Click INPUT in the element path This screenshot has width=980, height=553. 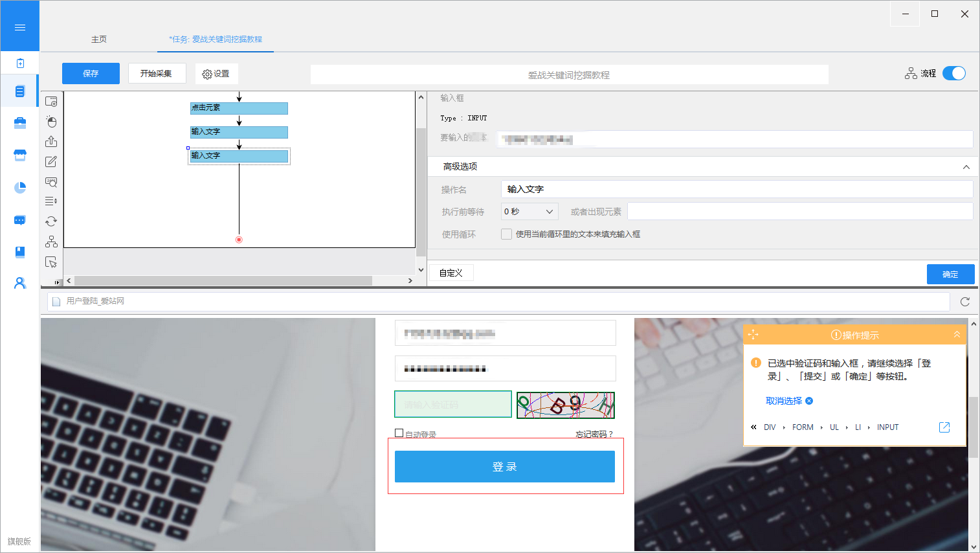[x=887, y=427]
